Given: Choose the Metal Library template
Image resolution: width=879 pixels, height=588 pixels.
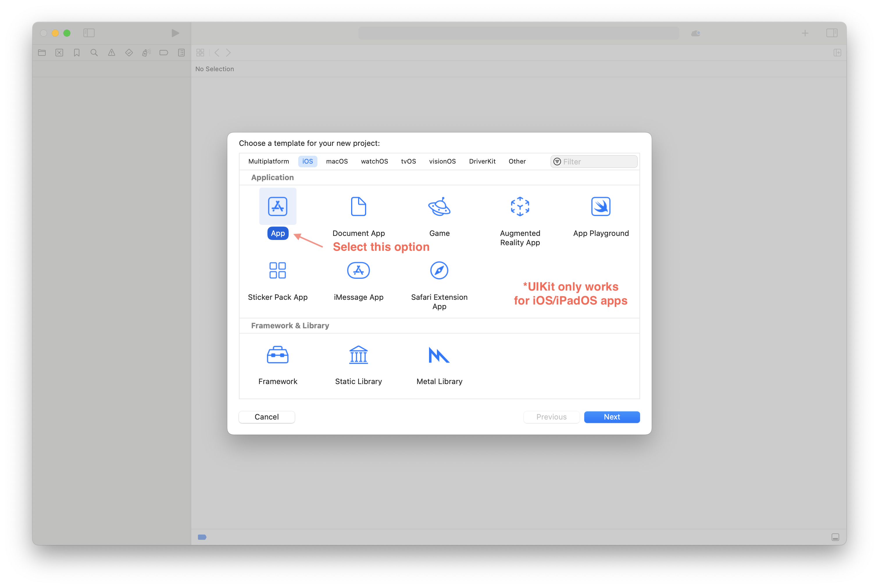Looking at the screenshot, I should [439, 355].
